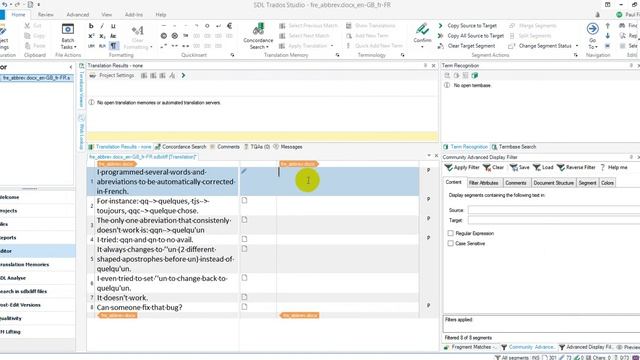Select fre_abbrev.docx file in editor list
The width and height of the screenshot is (640, 360).
[x=37, y=78]
